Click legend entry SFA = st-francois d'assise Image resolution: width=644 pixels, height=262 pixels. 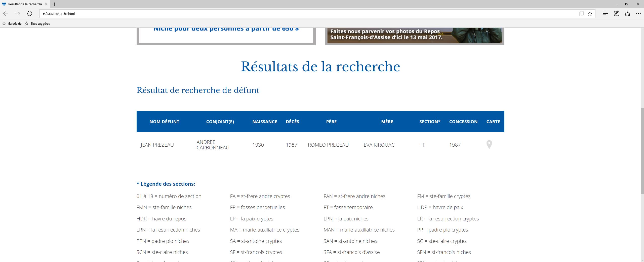(352, 252)
